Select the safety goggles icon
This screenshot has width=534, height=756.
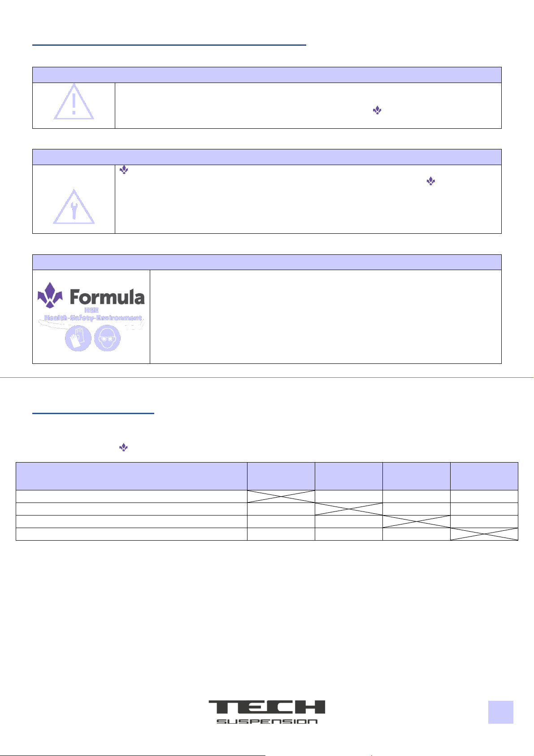click(x=108, y=338)
